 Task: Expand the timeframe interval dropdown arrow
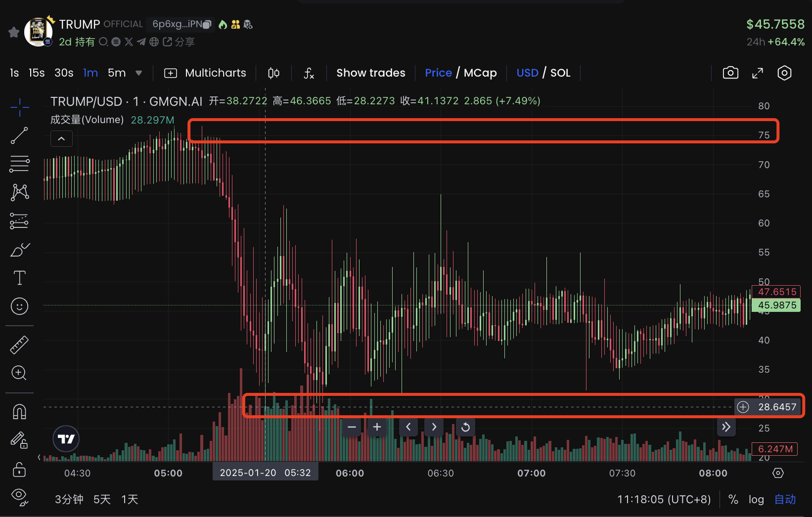pyautogui.click(x=139, y=73)
